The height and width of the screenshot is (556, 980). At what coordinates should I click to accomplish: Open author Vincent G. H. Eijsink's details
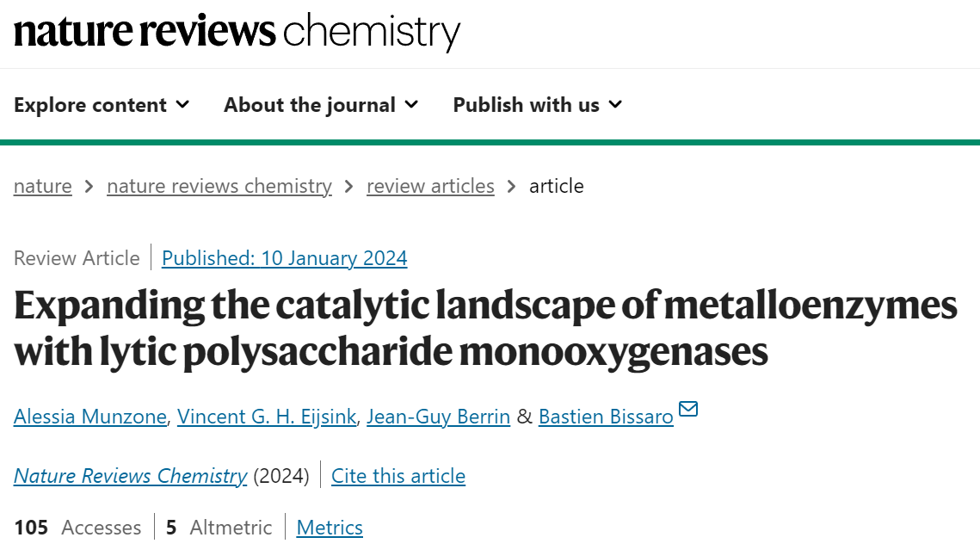pyautogui.click(x=267, y=417)
